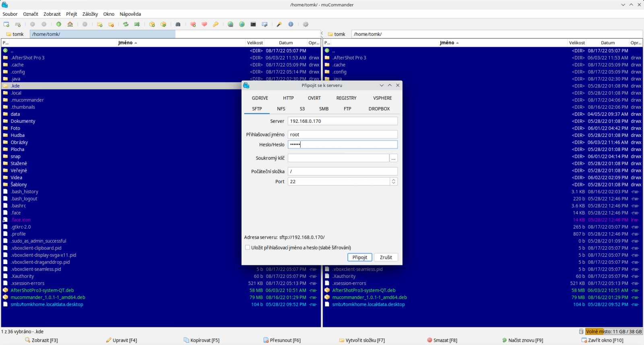Swap the two panels' folders

point(126,24)
